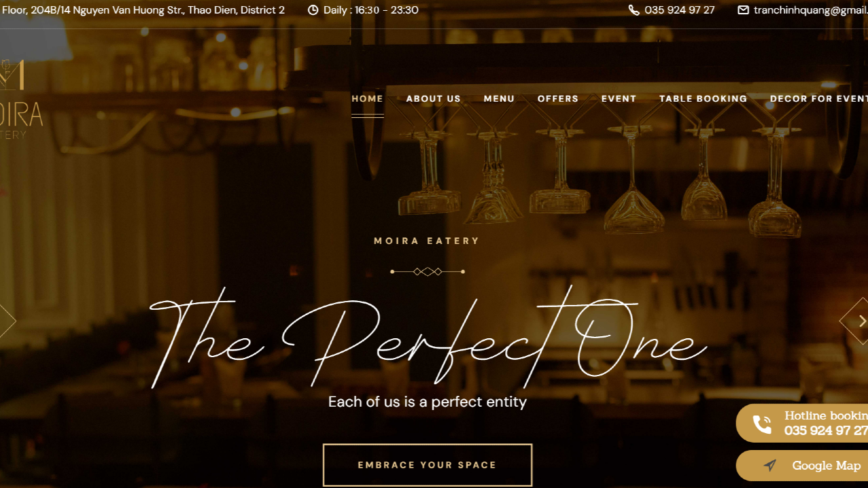Call hotline number 035 924 97 27 button
Viewport: 868px width, 488px height.
[x=802, y=424]
